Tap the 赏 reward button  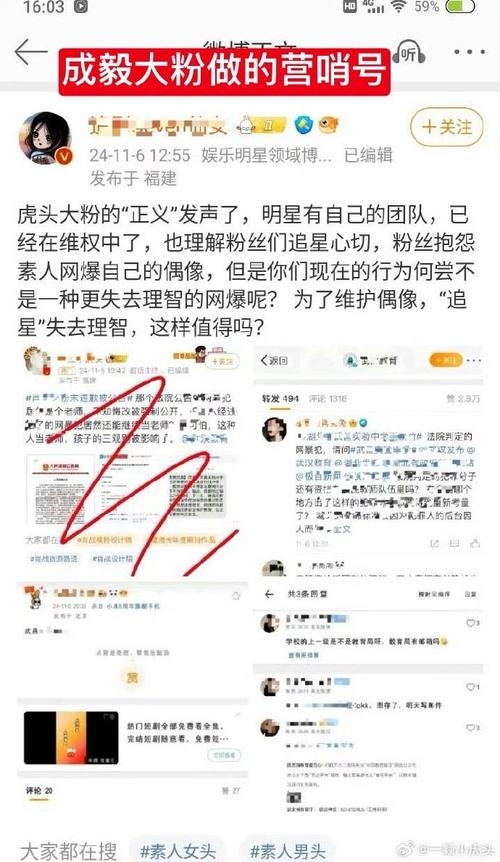pyautogui.click(x=132, y=678)
